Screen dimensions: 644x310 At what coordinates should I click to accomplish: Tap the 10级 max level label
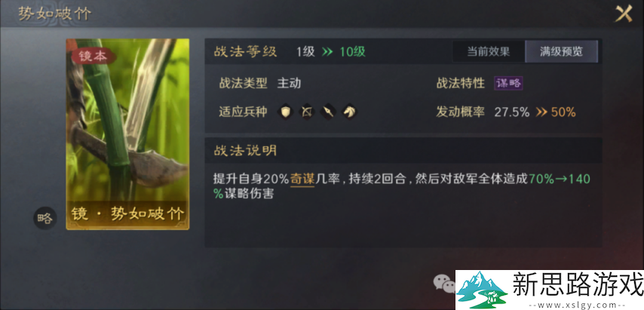point(352,52)
